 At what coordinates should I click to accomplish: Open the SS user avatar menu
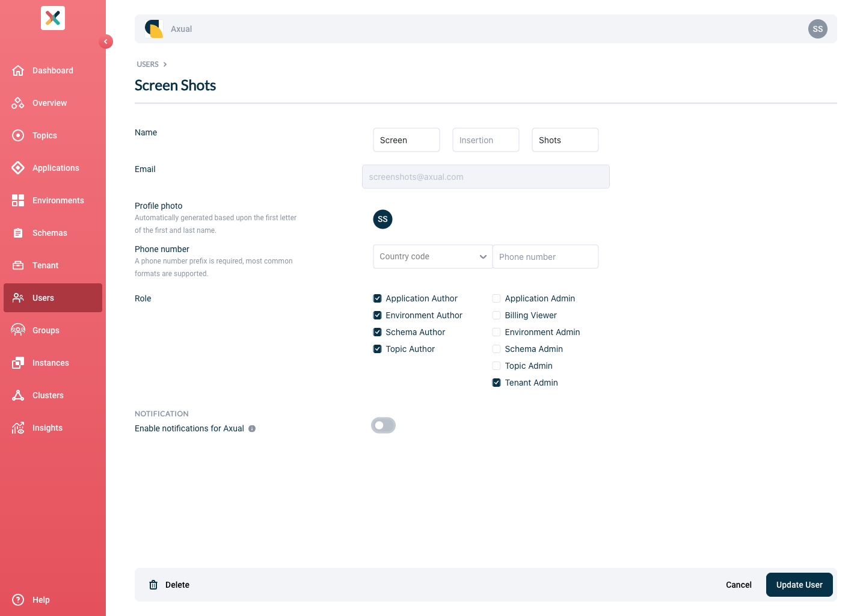click(818, 29)
